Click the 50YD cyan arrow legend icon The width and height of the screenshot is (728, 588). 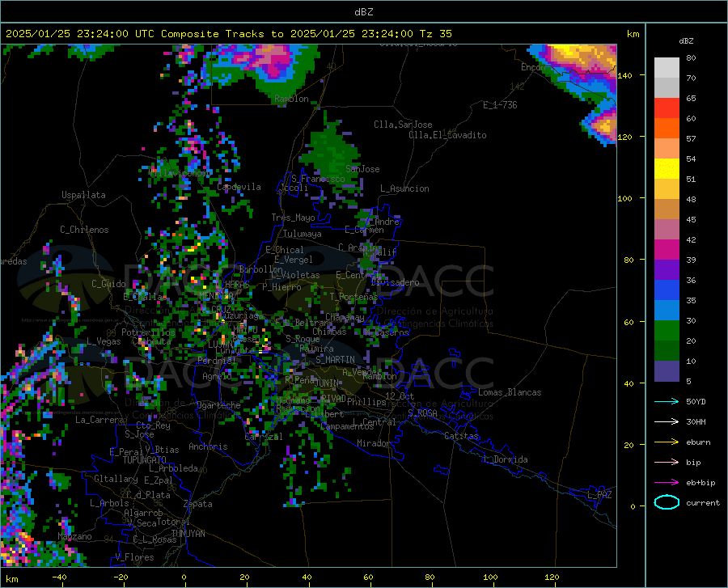(667, 401)
